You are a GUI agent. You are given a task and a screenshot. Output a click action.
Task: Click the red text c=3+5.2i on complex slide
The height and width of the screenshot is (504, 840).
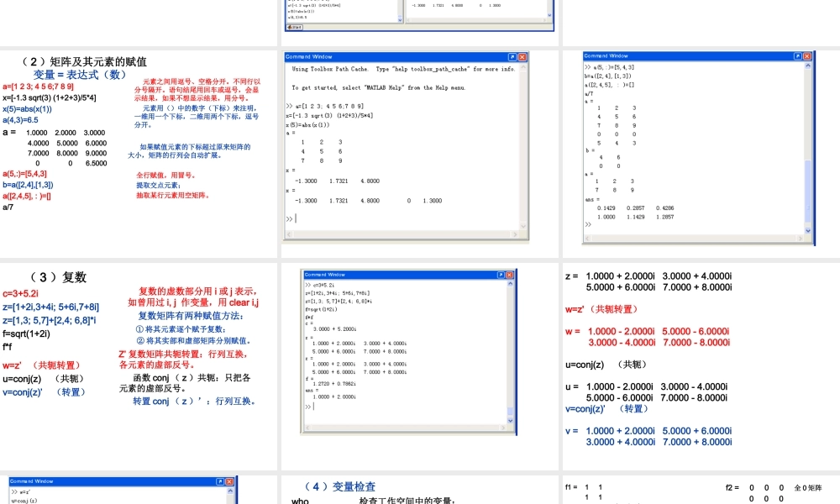point(20,293)
